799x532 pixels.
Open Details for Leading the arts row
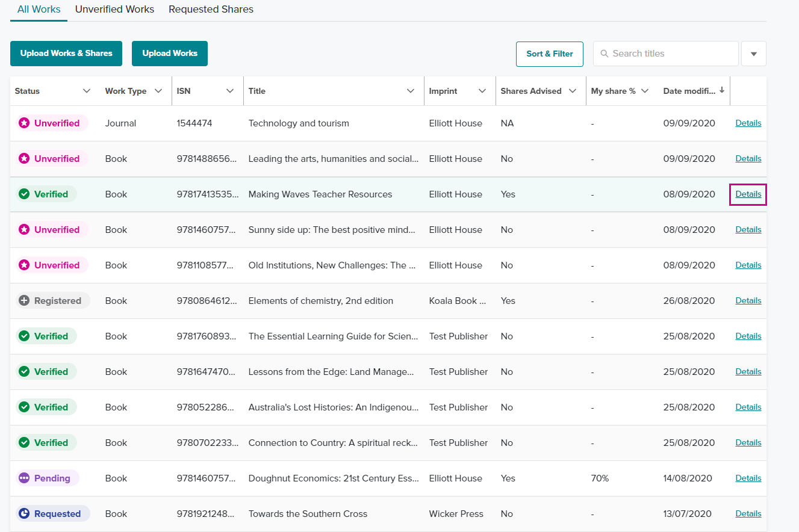tap(748, 158)
